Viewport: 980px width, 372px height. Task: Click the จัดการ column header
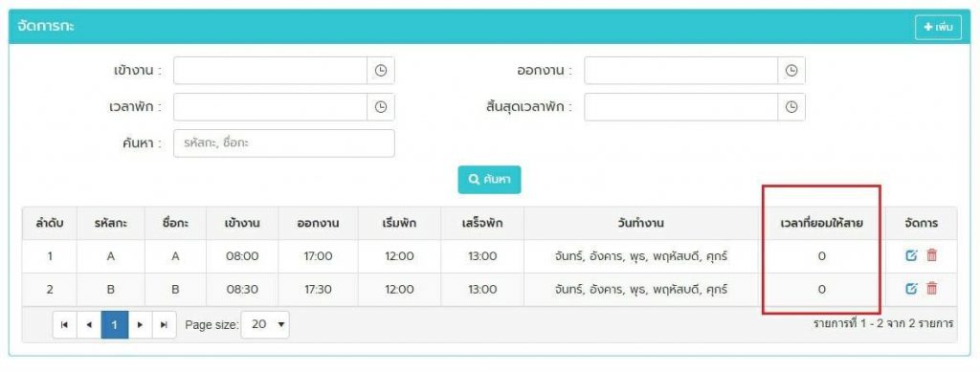(x=922, y=224)
